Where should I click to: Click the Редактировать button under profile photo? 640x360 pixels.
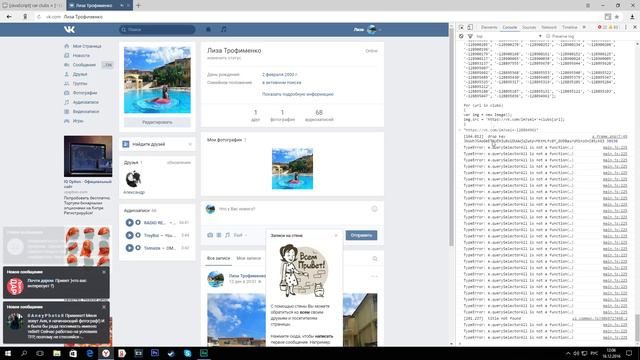point(157,122)
